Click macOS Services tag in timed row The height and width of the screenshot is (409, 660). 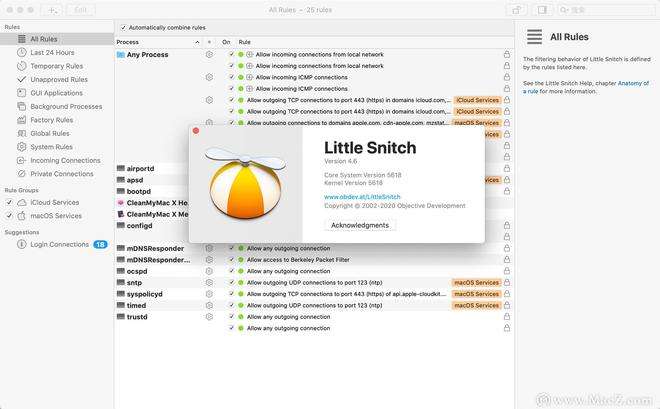pos(476,305)
